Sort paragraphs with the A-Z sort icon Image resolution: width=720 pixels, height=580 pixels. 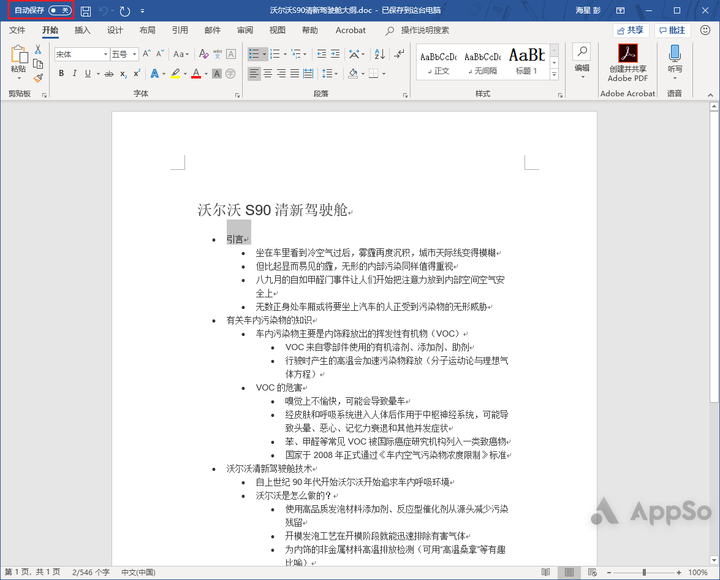click(x=380, y=54)
